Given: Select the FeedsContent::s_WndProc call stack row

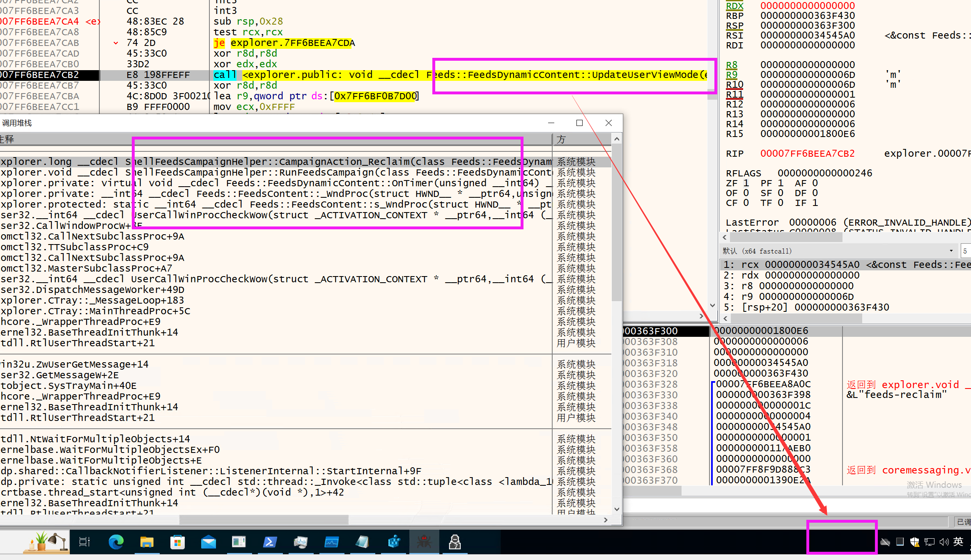Looking at the screenshot, I should point(305,204).
